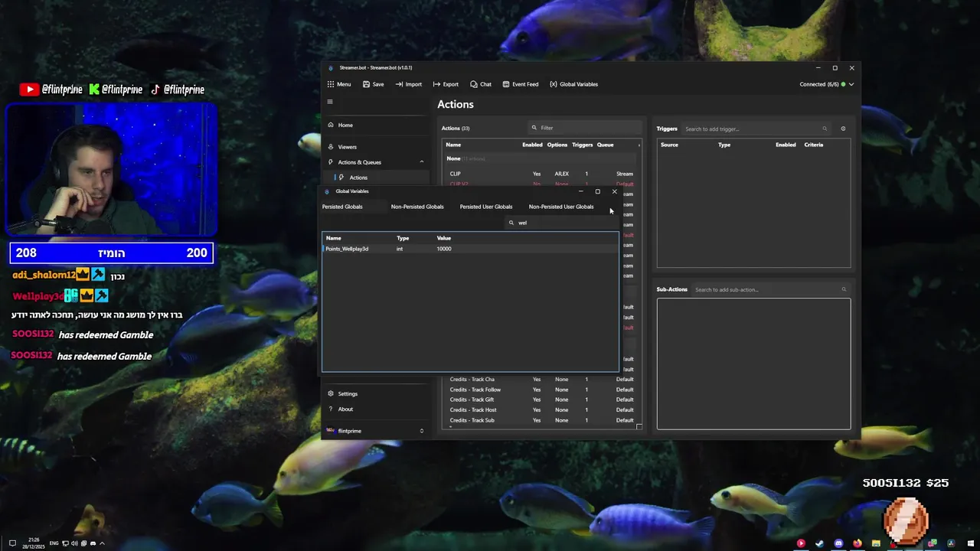Click the Global Variables search box containing 'wel'
Image resolution: width=980 pixels, height=551 pixels.
coord(563,223)
